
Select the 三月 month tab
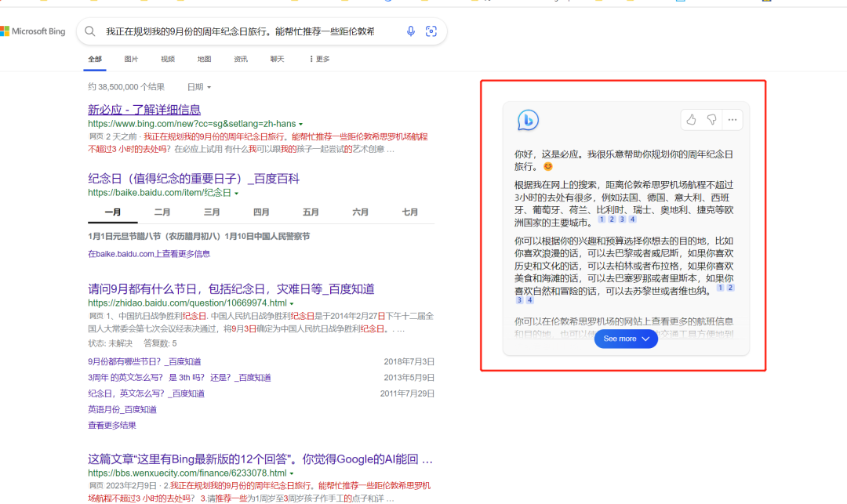click(x=212, y=212)
